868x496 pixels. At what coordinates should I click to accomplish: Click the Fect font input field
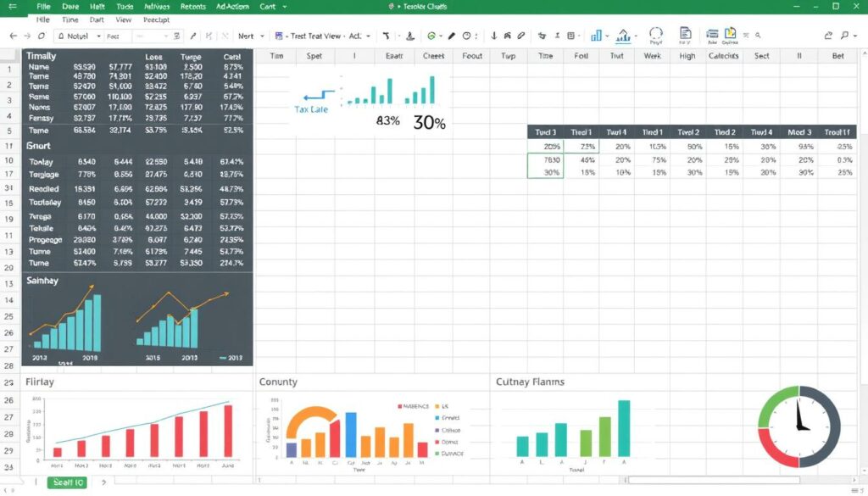click(118, 36)
